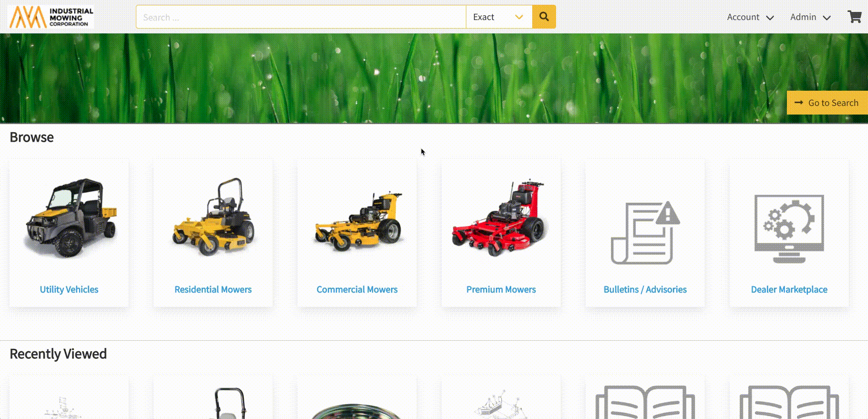This screenshot has height=419, width=868.
Task: Click the shopping cart icon
Action: [854, 17]
